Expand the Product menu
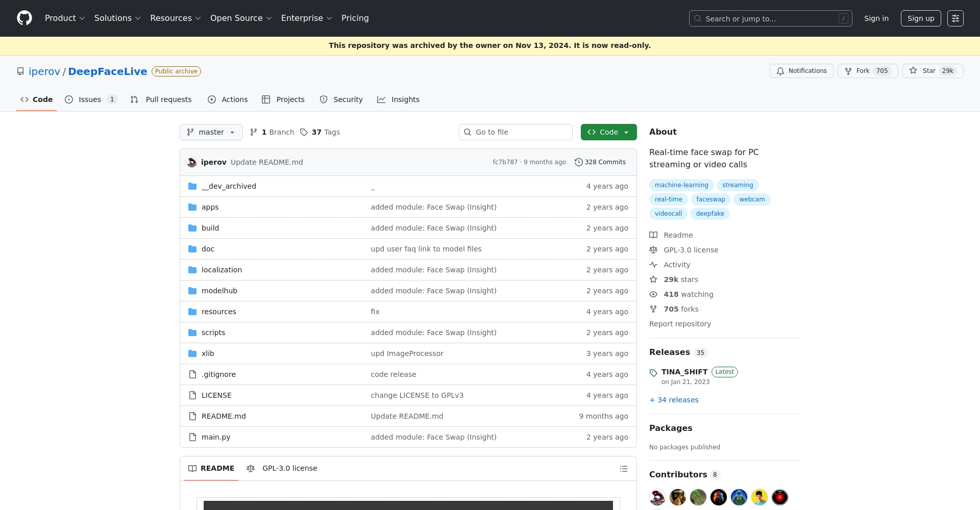 coord(65,18)
